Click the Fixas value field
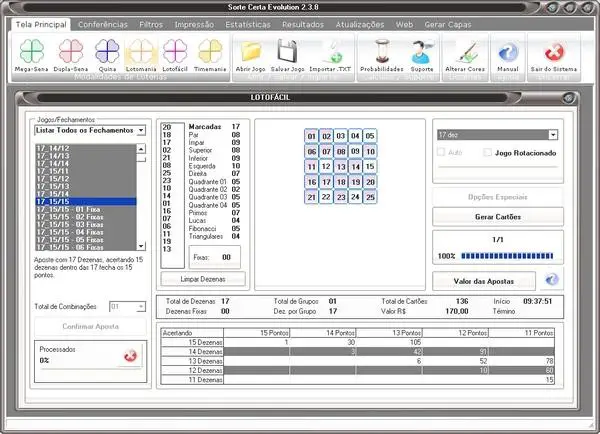 pyautogui.click(x=227, y=258)
